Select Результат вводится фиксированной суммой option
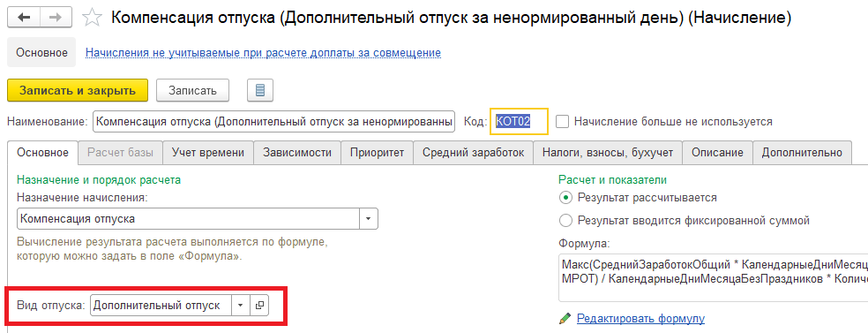Viewport: 868px width, 333px height. tap(565, 221)
